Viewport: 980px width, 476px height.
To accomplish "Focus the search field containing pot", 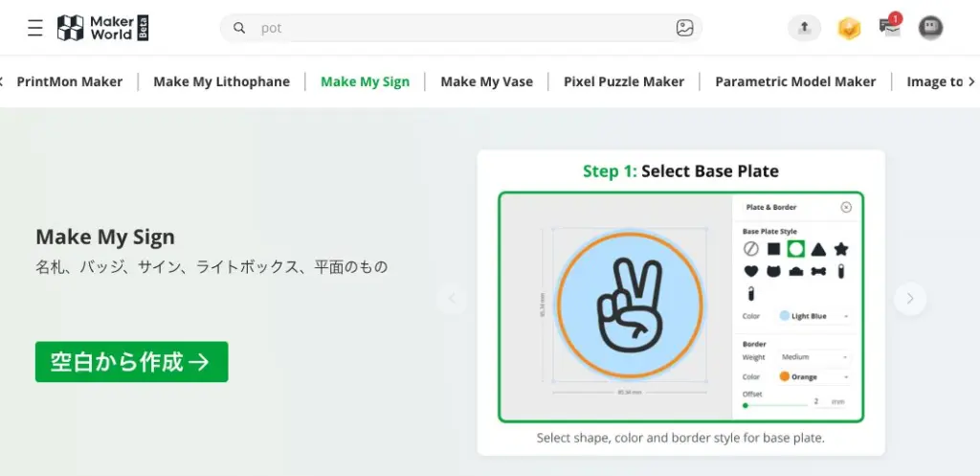I will pyautogui.click(x=460, y=28).
